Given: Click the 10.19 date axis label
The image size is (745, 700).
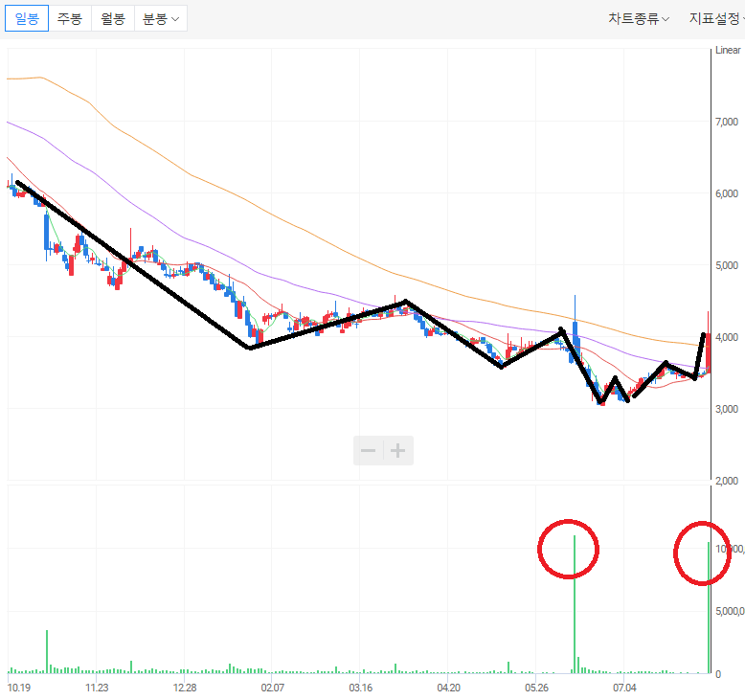Looking at the screenshot, I should 19,688.
